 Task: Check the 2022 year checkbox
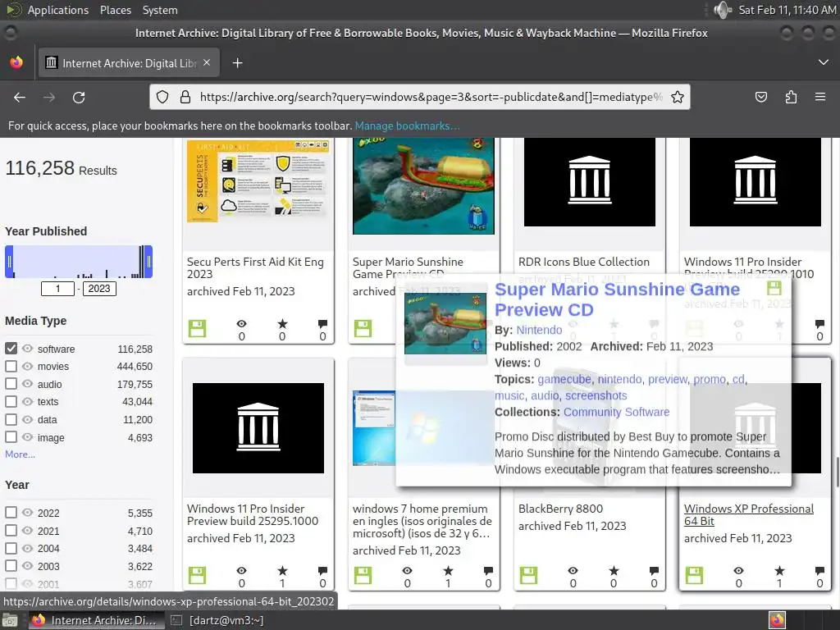point(11,513)
